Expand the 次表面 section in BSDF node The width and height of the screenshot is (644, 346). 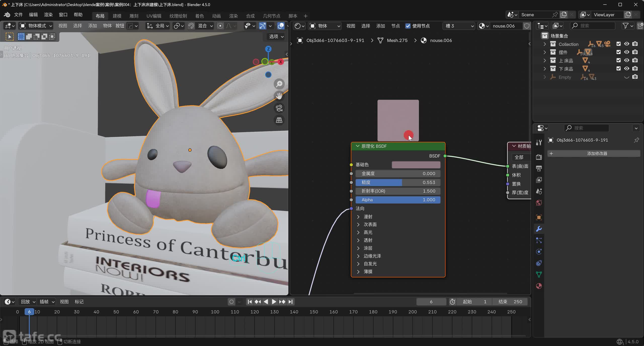pyautogui.click(x=358, y=224)
